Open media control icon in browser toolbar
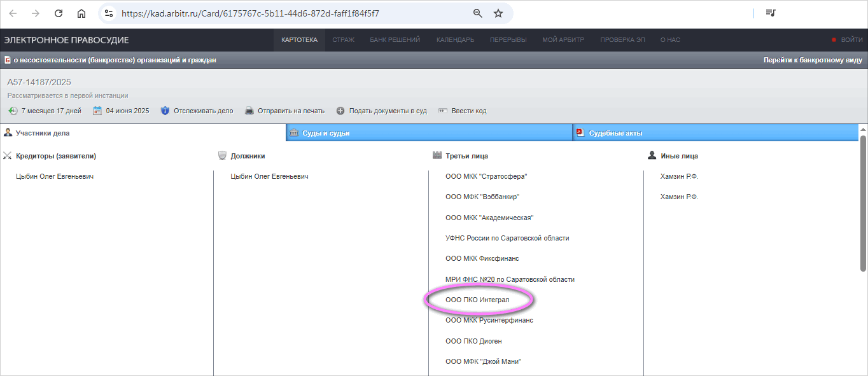The image size is (868, 376). pos(771,13)
